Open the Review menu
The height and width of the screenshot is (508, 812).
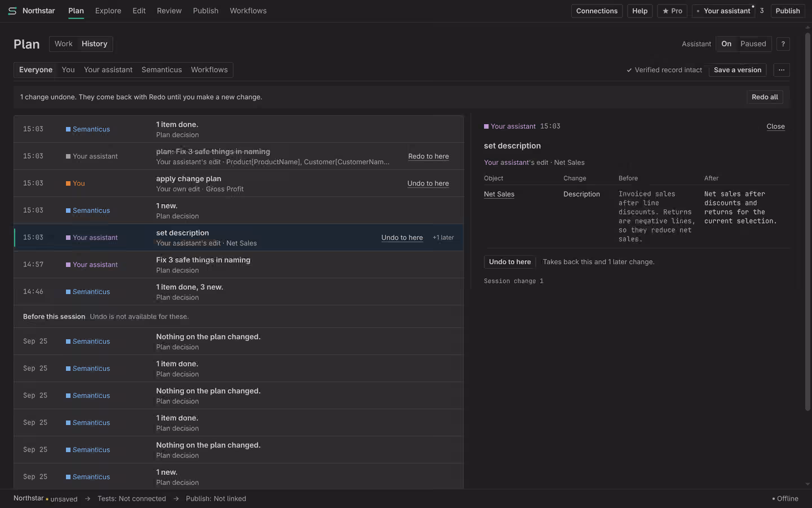[x=169, y=11]
